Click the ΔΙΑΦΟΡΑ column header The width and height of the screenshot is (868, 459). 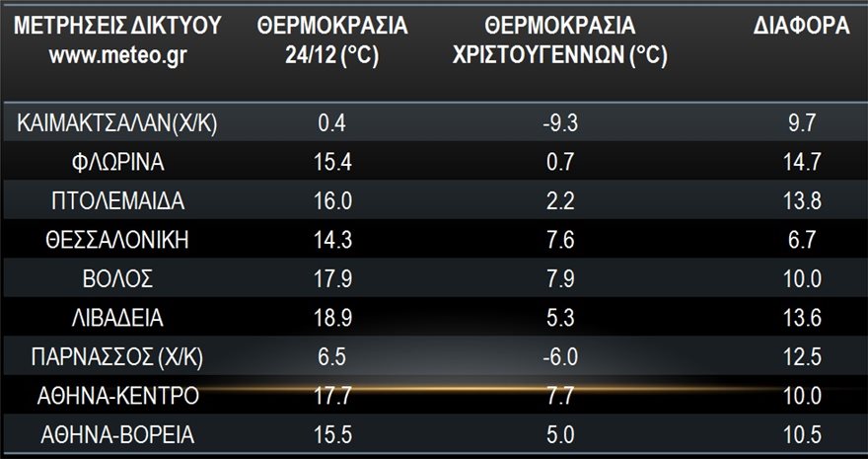tap(801, 25)
